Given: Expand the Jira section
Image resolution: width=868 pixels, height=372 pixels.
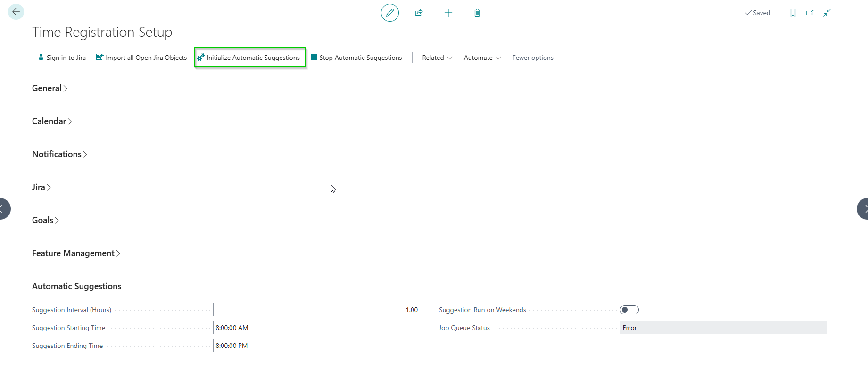Looking at the screenshot, I should click(41, 187).
